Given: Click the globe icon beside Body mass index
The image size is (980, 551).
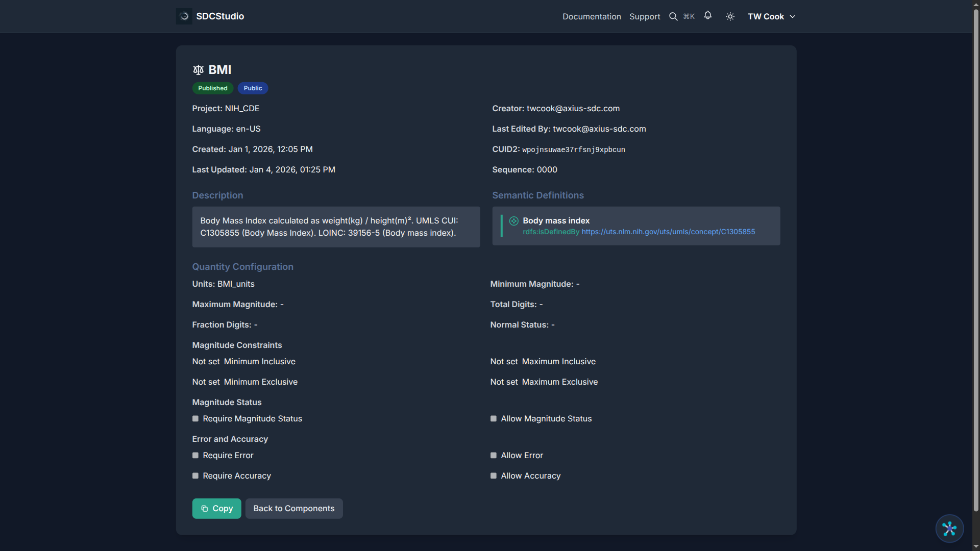Looking at the screenshot, I should click(513, 220).
